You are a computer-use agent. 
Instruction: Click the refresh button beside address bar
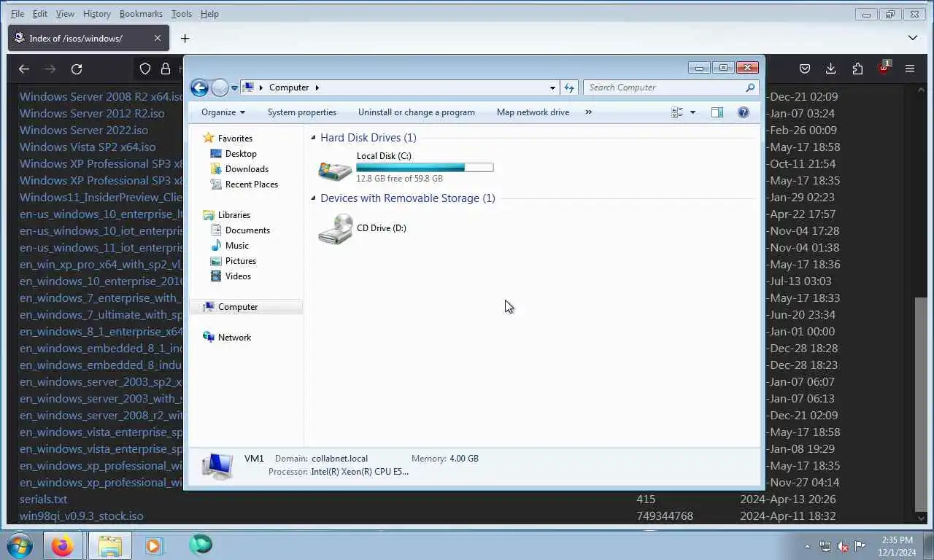(569, 87)
